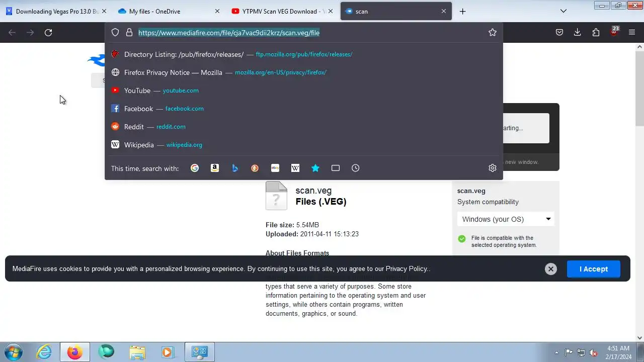This screenshot has width=644, height=362.
Task: Click the green compatibility checkmark icon
Action: [462, 239]
